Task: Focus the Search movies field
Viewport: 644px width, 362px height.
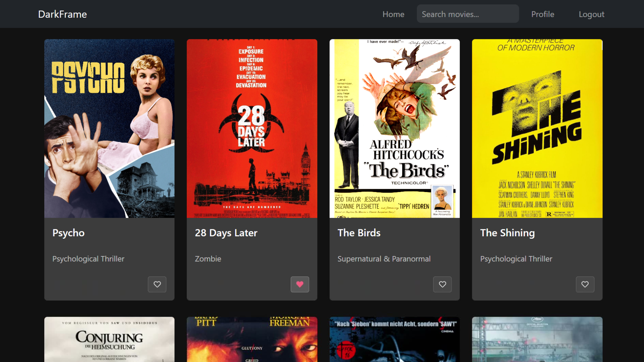Action: [x=468, y=14]
